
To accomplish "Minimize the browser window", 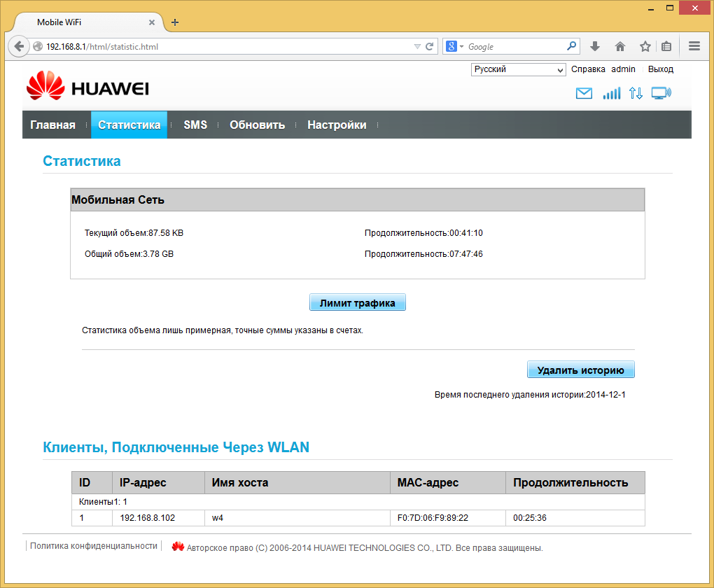I will [651, 8].
